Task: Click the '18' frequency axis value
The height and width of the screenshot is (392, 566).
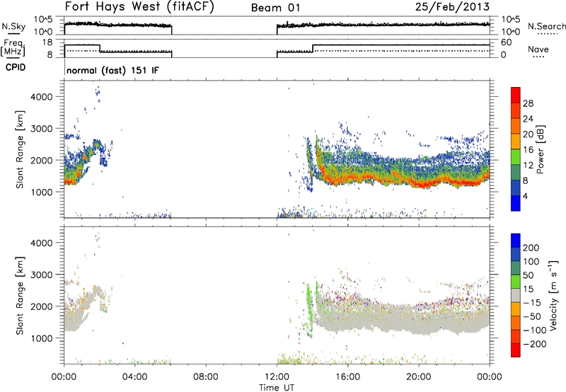Action: tap(47, 42)
